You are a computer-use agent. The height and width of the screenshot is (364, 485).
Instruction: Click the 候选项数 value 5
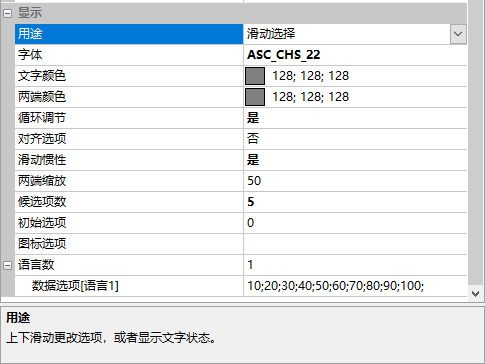[x=251, y=202]
